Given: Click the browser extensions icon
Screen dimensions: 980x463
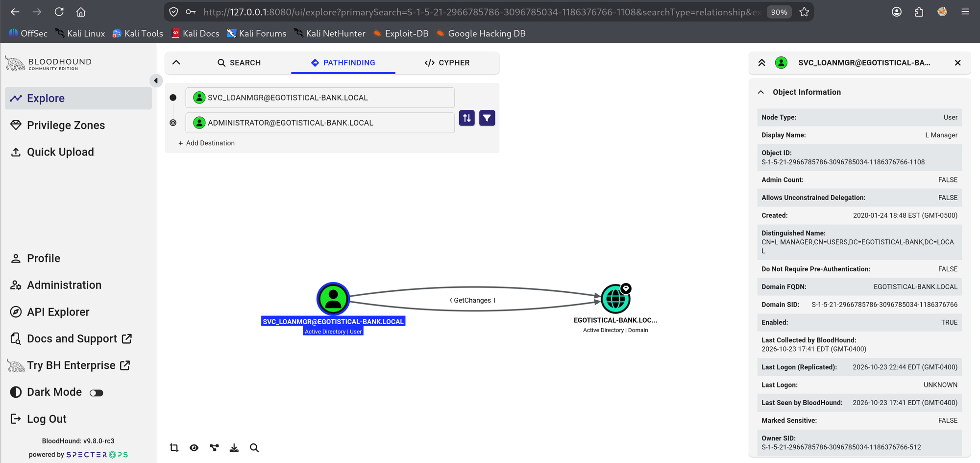Looking at the screenshot, I should point(919,12).
